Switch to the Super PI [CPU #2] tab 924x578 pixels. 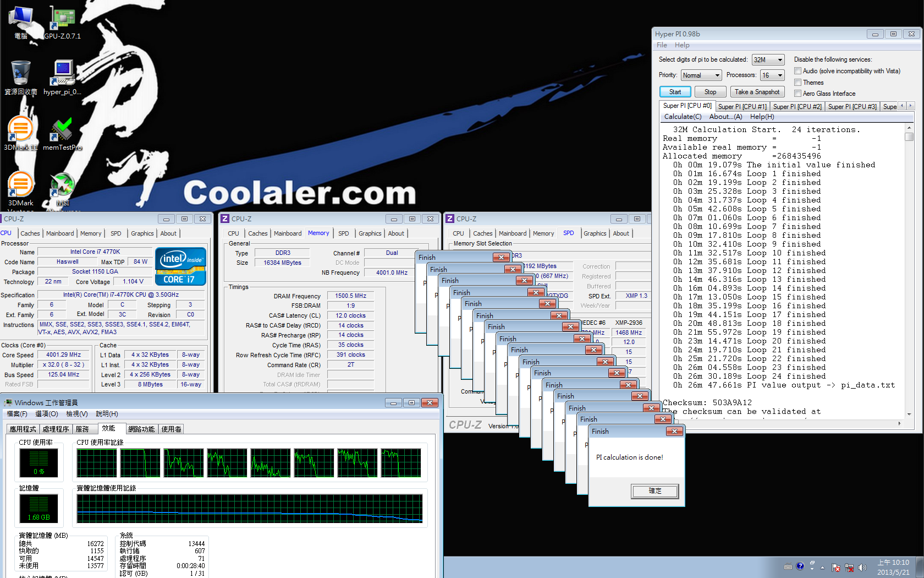(797, 107)
